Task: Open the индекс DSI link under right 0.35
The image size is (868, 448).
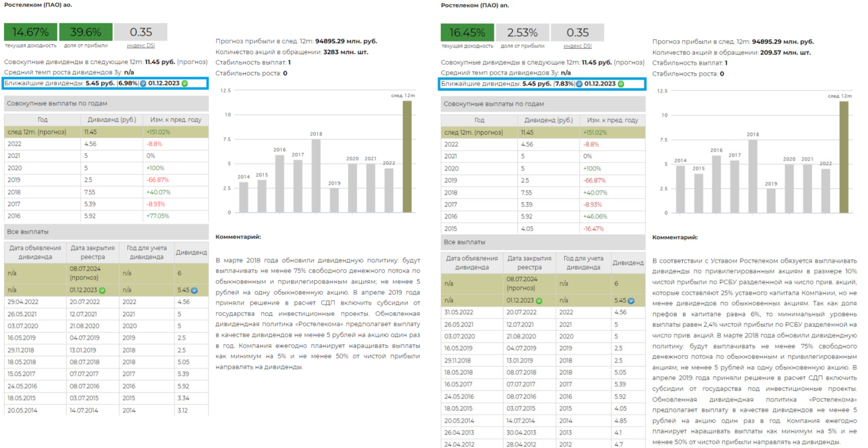Action: coord(577,46)
